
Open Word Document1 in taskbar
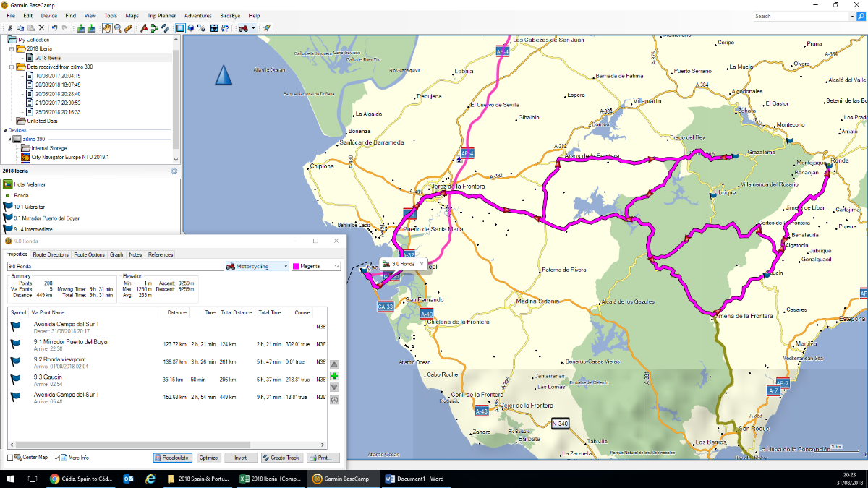coord(415,479)
